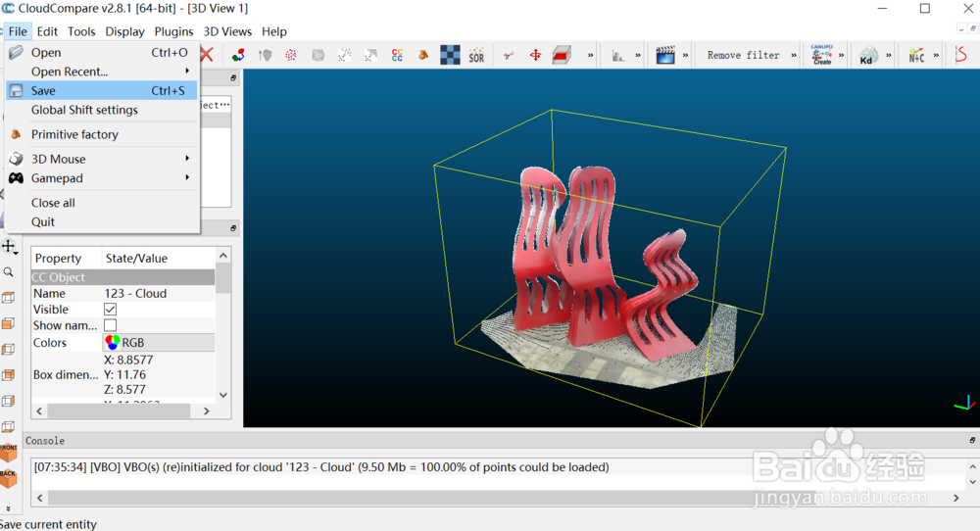Open the red cross section box tool
Image resolution: width=980 pixels, height=531 pixels.
562,55
